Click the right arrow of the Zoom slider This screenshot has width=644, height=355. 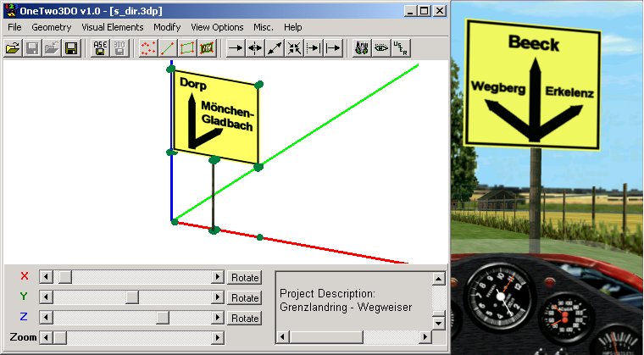pos(217,338)
